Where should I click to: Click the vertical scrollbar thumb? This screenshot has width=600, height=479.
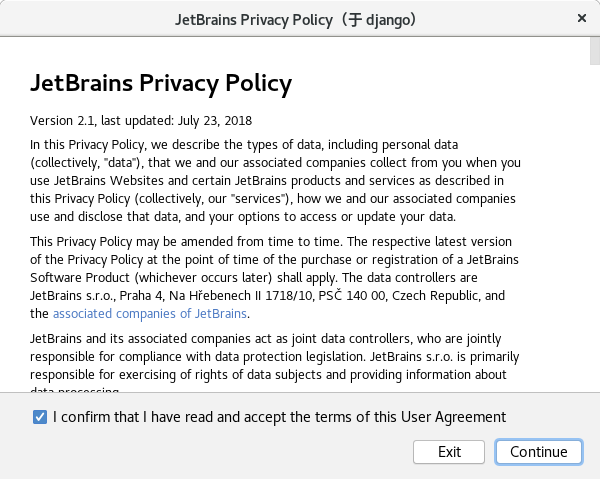point(595,51)
